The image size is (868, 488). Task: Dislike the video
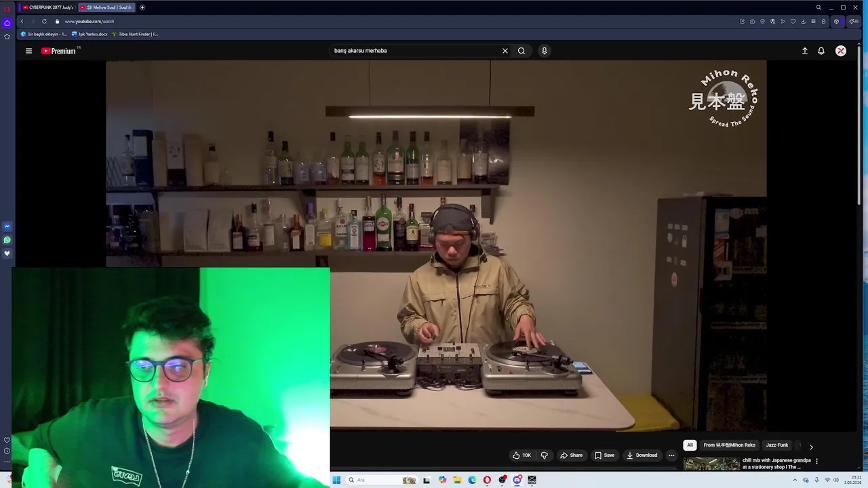[544, 455]
